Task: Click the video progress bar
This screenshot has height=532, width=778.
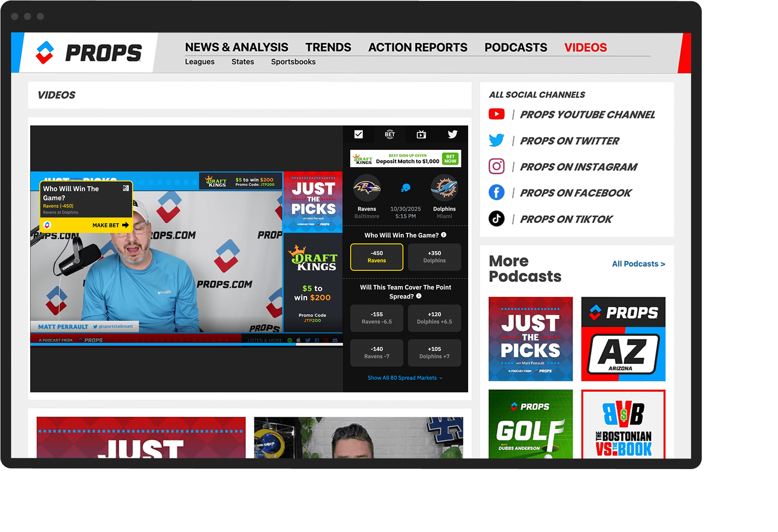Action: click(186, 344)
